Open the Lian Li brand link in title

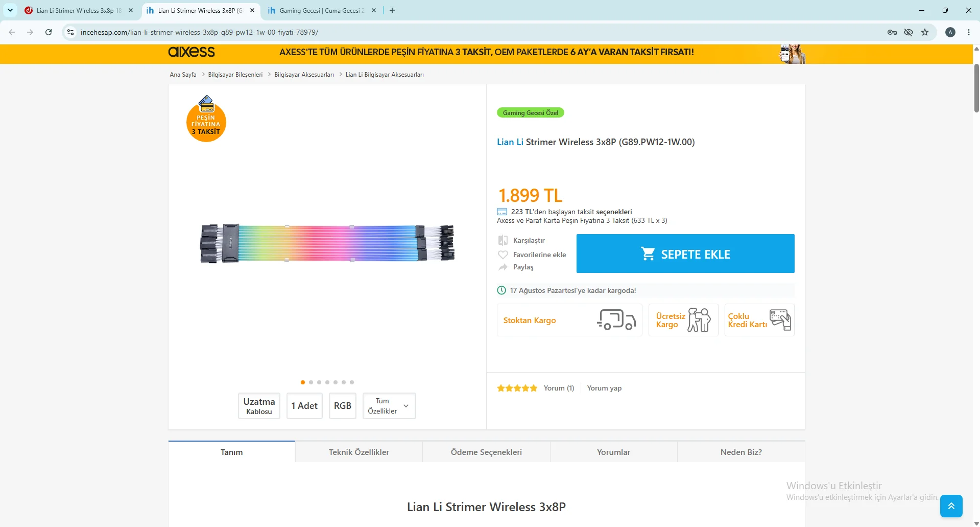[510, 142]
